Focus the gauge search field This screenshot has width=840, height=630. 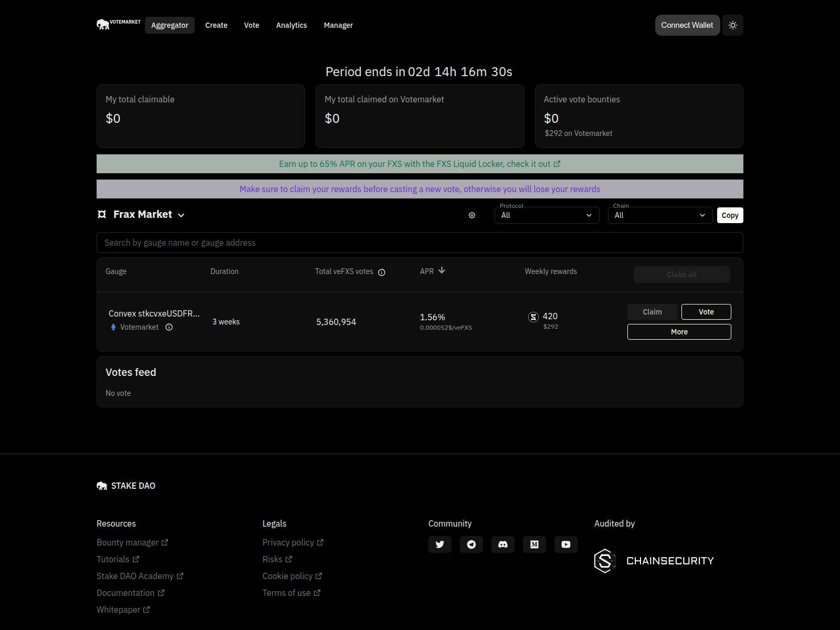pos(420,243)
